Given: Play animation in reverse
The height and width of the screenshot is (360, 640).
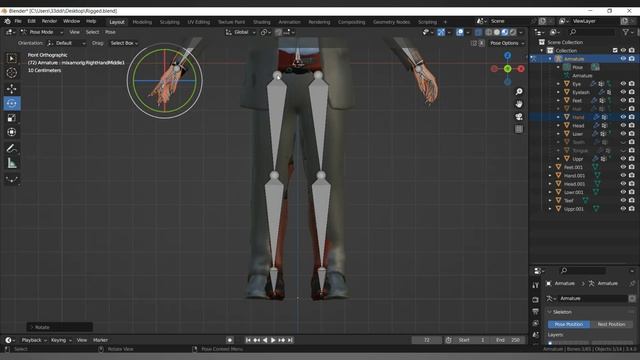Looking at the screenshot, I should click(x=265, y=340).
